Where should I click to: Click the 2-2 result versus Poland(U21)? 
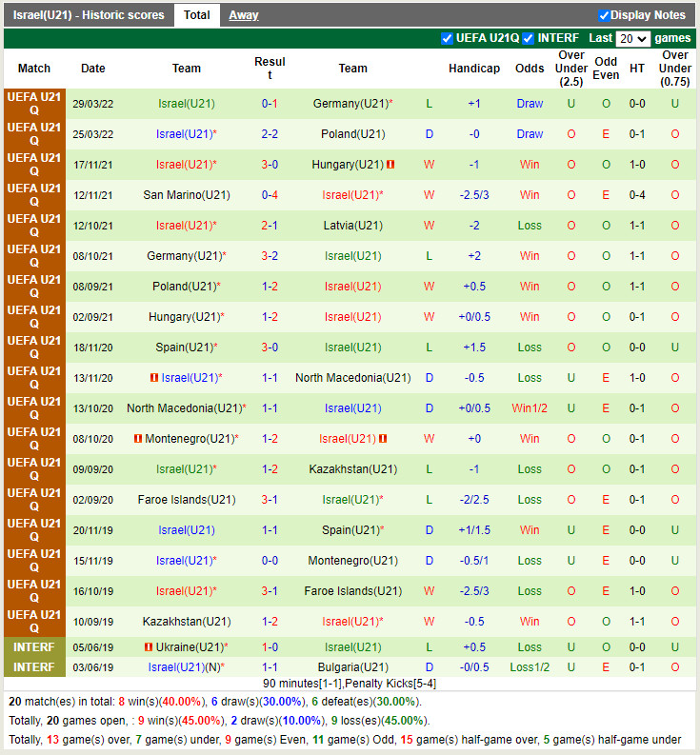[x=270, y=134]
